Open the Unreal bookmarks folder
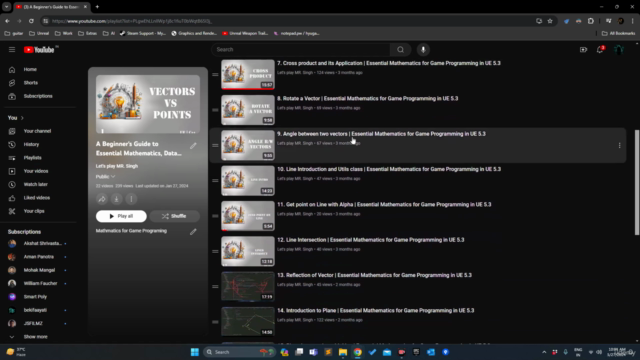The image size is (640, 360). click(39, 33)
